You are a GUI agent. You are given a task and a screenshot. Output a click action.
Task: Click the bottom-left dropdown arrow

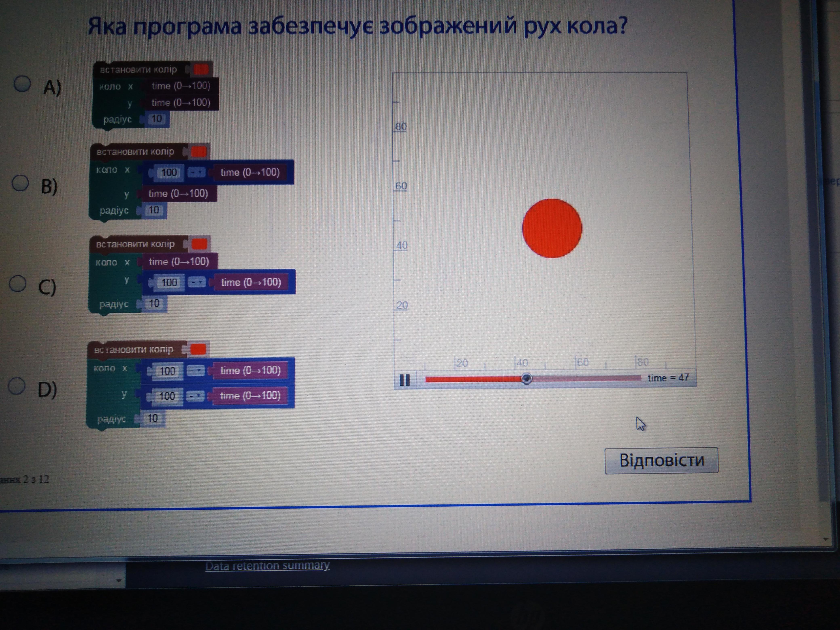119,581
